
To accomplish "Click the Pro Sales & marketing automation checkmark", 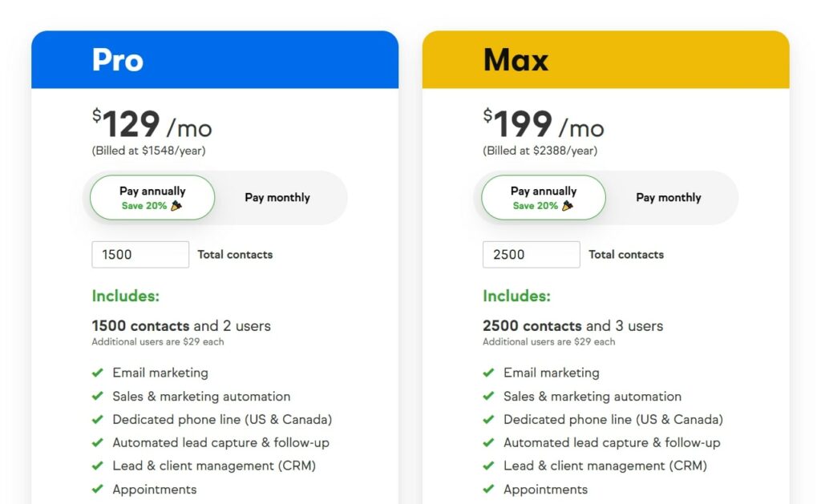I will 97,396.
